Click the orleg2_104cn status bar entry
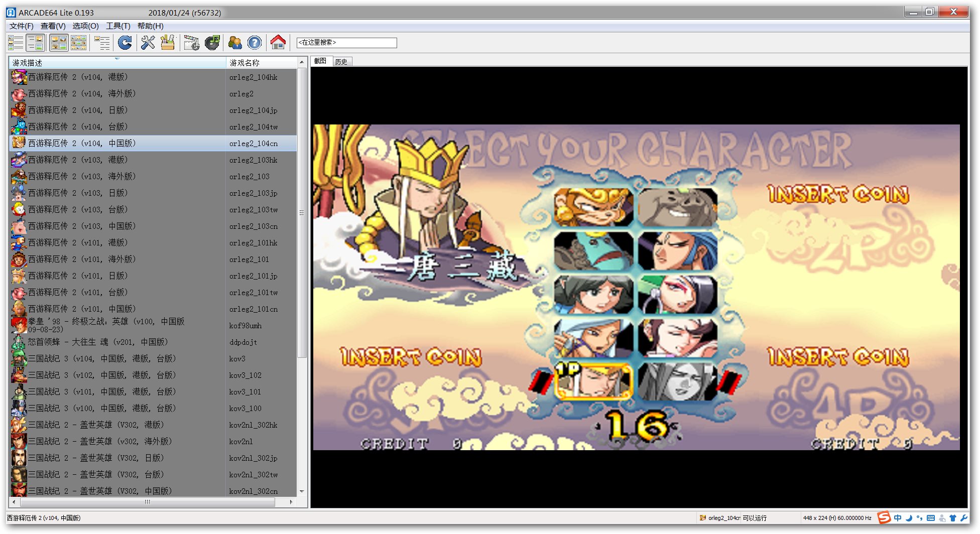The width and height of the screenshot is (980, 534). click(720, 518)
